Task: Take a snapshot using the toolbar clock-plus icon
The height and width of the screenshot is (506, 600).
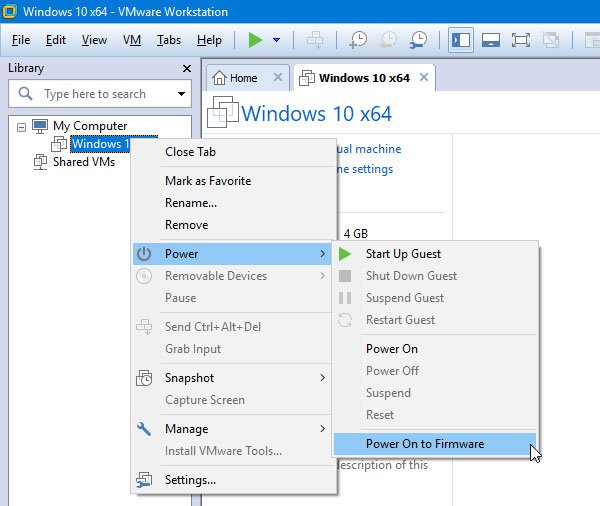Action: 358,40
